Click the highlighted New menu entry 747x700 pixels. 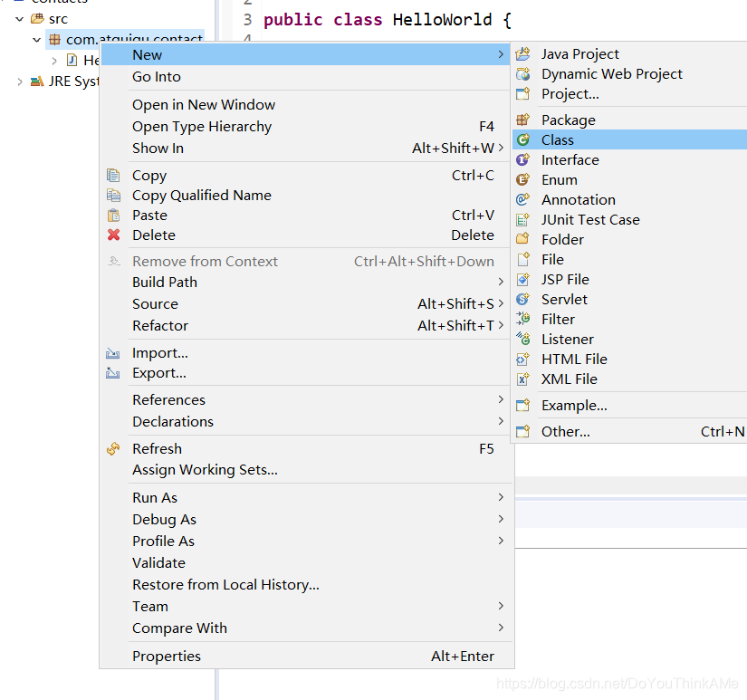coord(306,55)
